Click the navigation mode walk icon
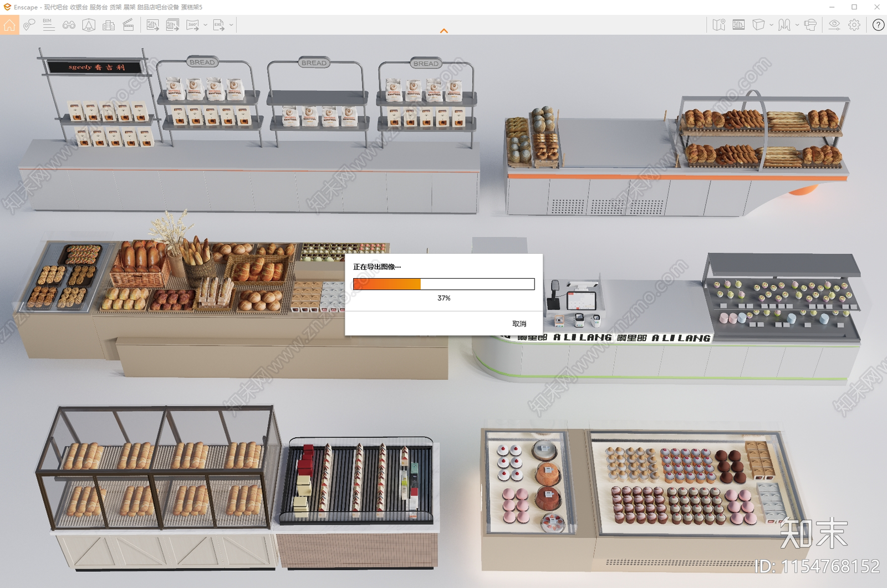Image resolution: width=887 pixels, height=588 pixels. click(784, 25)
